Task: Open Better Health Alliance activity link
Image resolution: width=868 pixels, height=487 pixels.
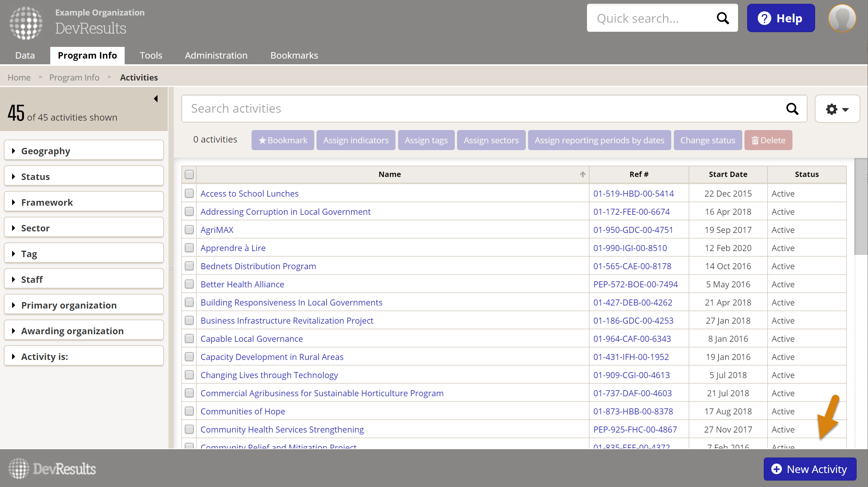Action: click(242, 284)
